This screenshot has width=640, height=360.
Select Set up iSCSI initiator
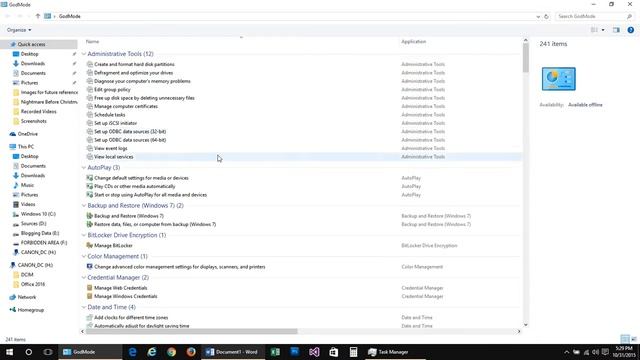116,123
